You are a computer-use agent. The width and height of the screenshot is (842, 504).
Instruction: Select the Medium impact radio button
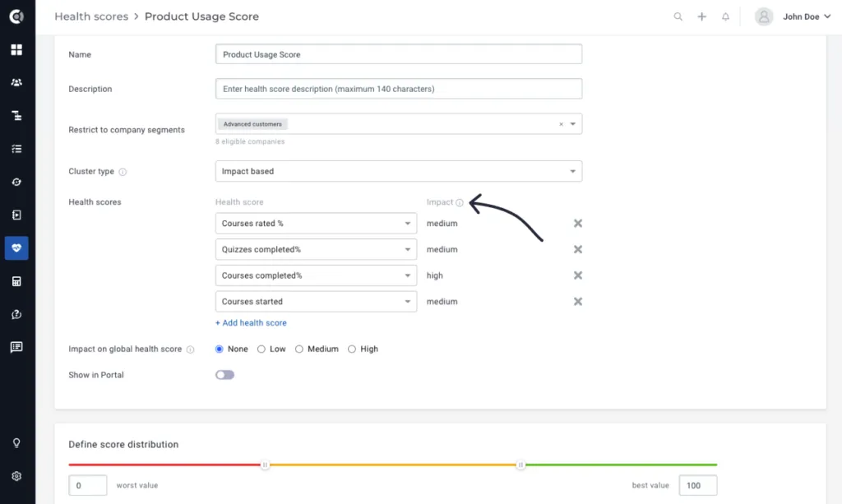(x=299, y=349)
